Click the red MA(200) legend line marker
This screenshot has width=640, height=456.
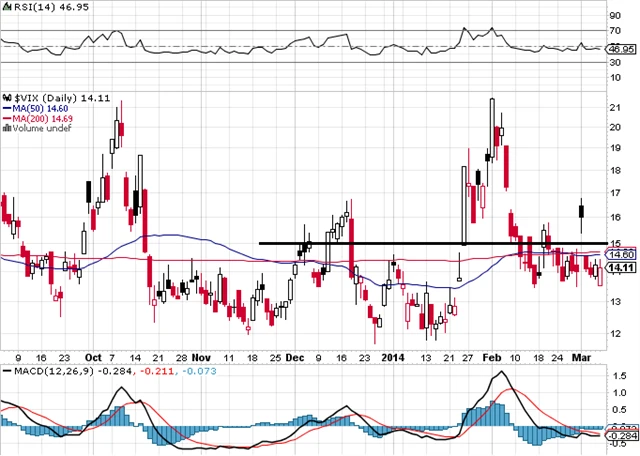(4, 119)
